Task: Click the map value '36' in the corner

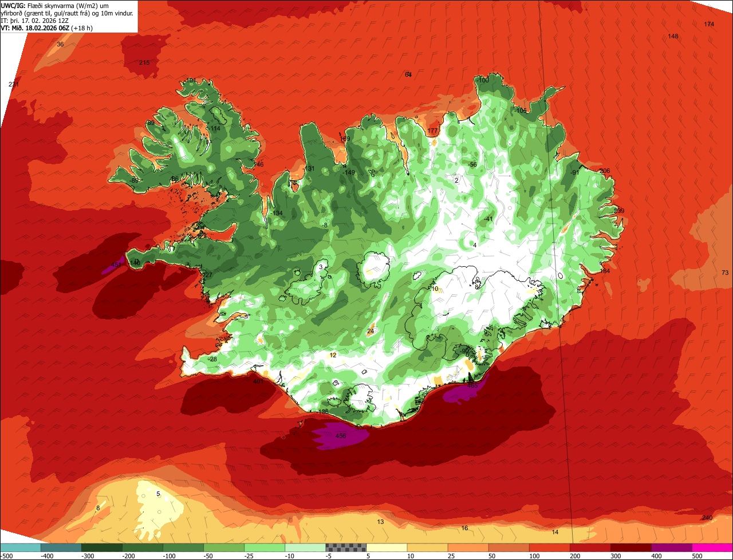Action: [x=60, y=44]
